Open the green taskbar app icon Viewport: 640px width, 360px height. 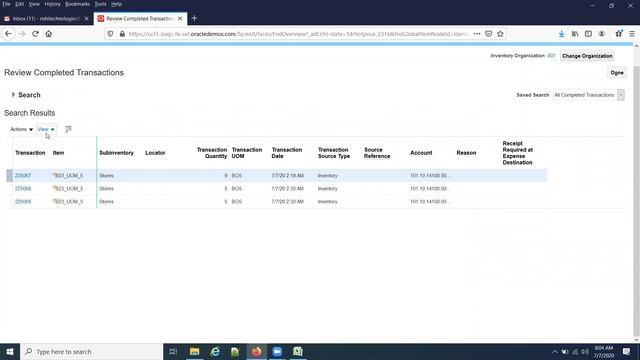point(235,351)
